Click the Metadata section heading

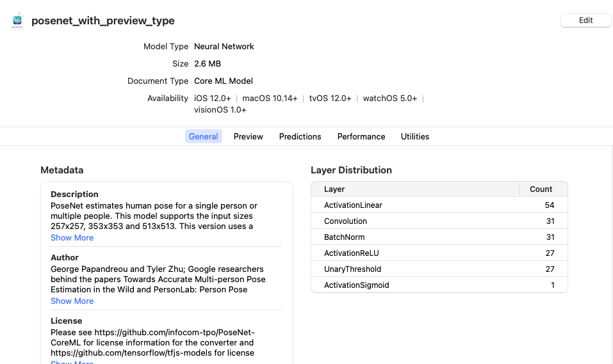coord(61,170)
